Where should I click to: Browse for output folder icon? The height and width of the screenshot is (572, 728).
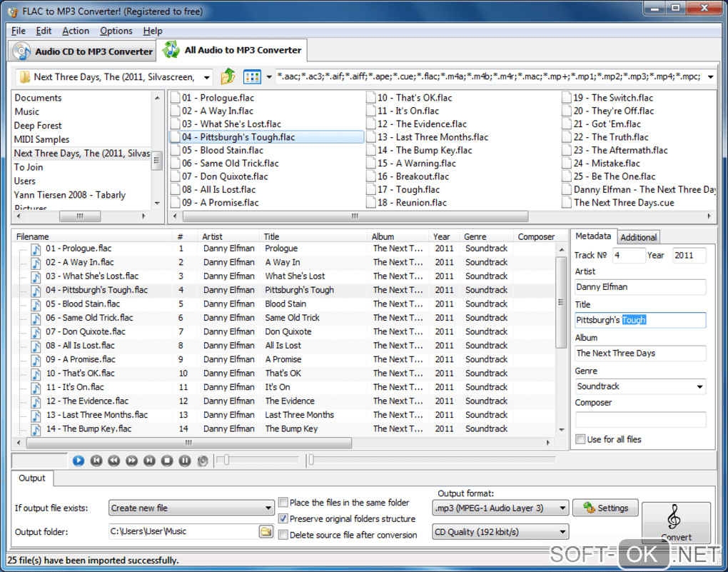pyautogui.click(x=266, y=531)
